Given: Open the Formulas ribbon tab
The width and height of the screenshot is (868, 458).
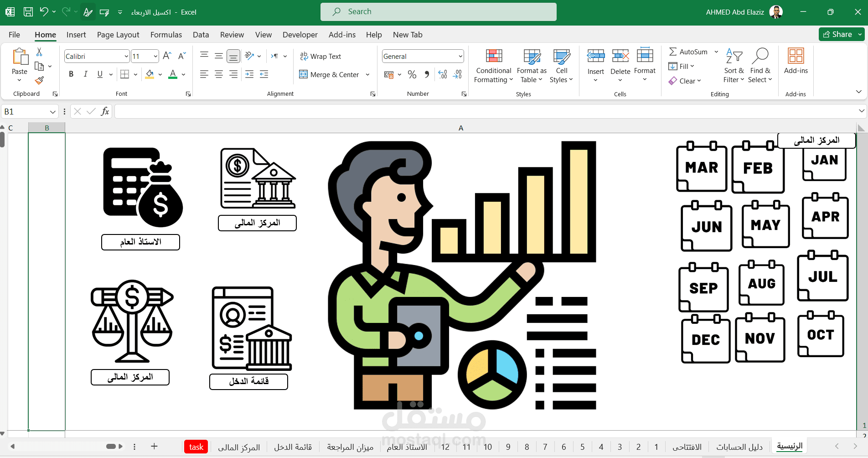Looking at the screenshot, I should point(166,35).
